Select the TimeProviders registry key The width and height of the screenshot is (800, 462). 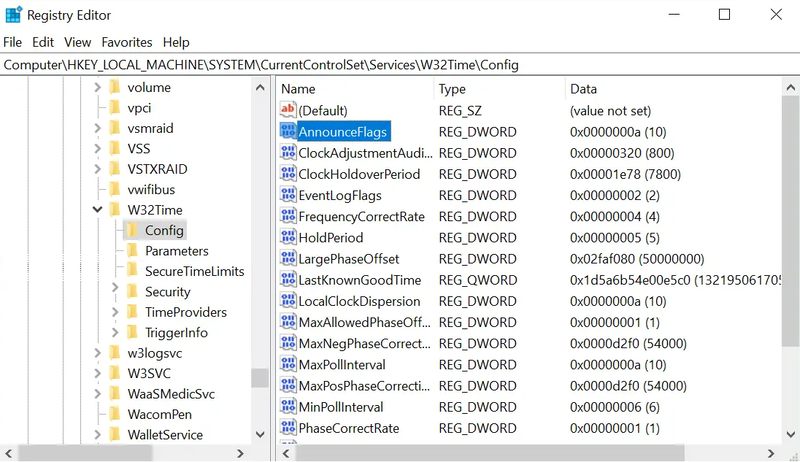tap(186, 312)
